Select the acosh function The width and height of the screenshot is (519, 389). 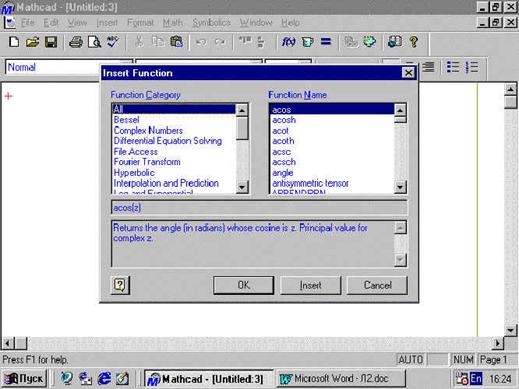[x=332, y=120]
